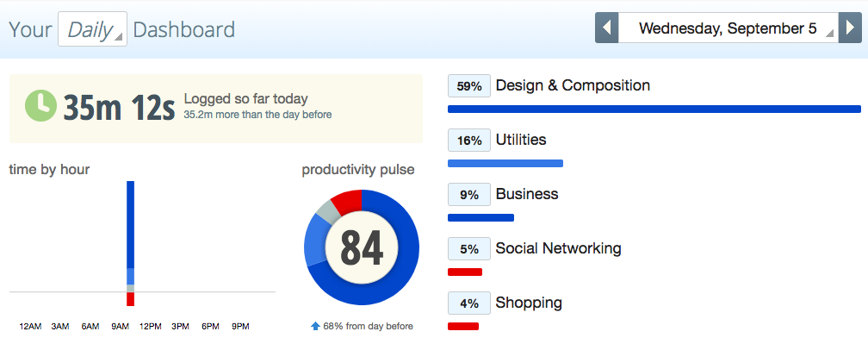
Task: Go to next day with right arrow
Action: tap(850, 28)
